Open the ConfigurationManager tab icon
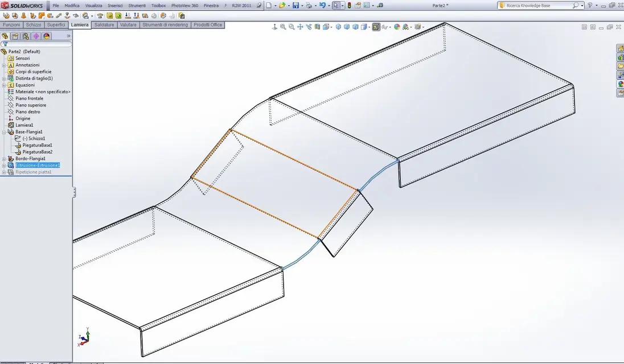Image resolution: width=624 pixels, height=364 pixels. pos(26,36)
